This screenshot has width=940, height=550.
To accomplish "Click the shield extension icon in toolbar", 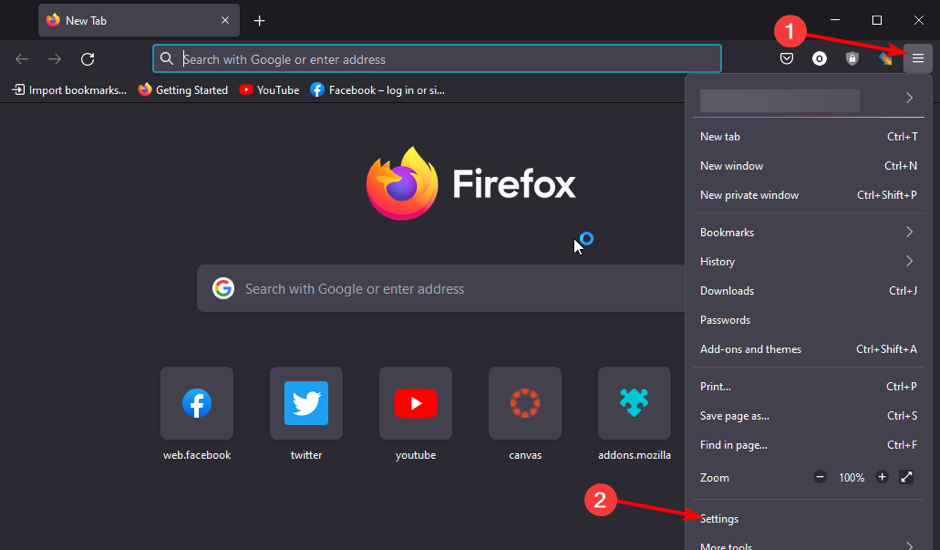I will [x=852, y=59].
